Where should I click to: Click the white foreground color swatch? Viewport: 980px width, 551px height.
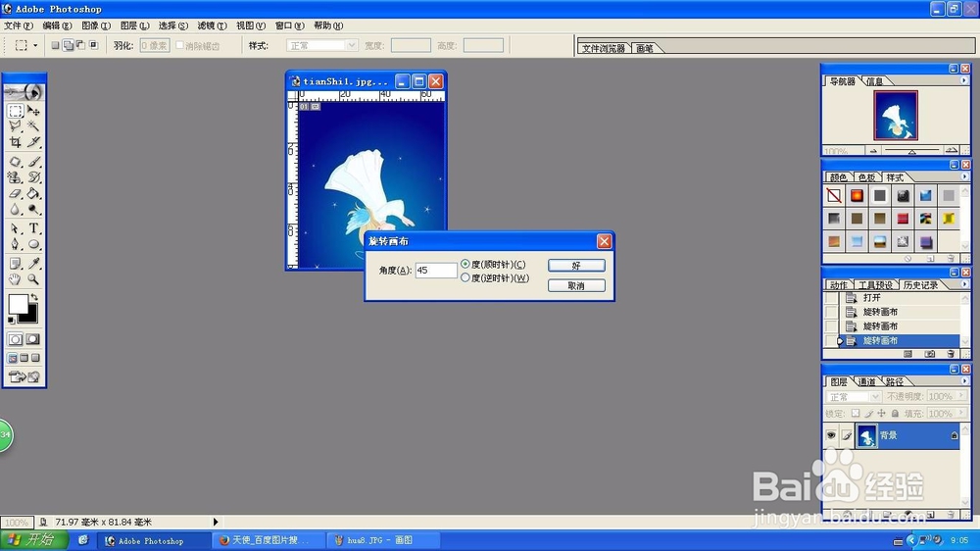(x=18, y=304)
